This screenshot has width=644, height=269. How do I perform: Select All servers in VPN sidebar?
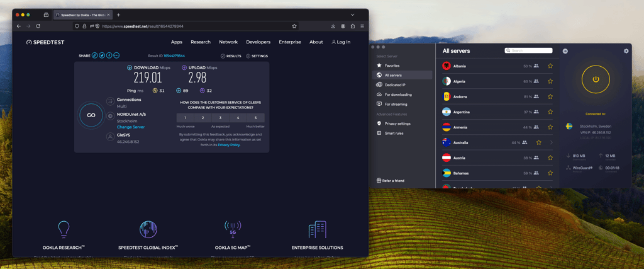(402, 75)
